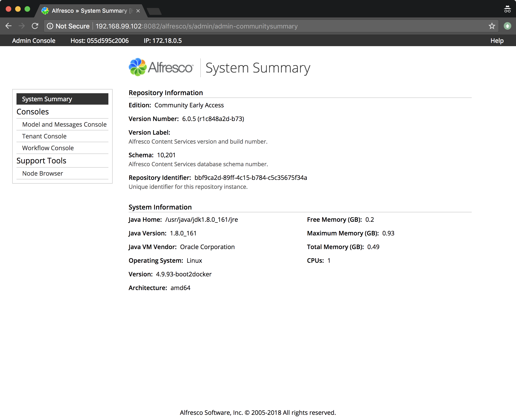Image resolution: width=516 pixels, height=420 pixels.
Task: Open the Node Browser tool
Action: 43,174
